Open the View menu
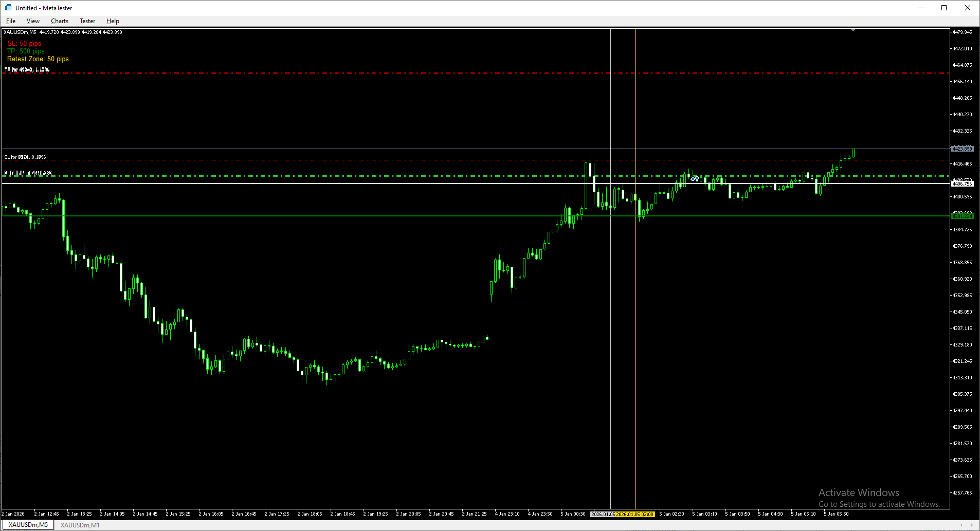980x531 pixels. [33, 21]
